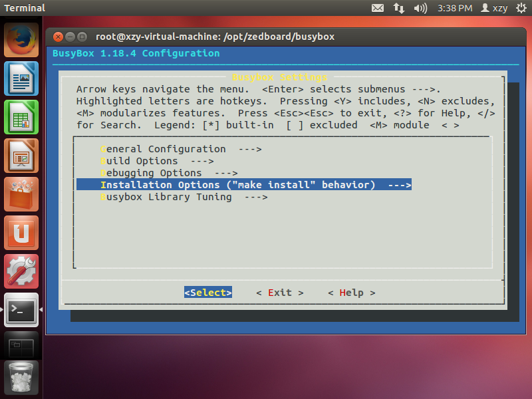Launch LibreOffice Calc spreadsheet icon
The height and width of the screenshot is (399, 532).
[x=21, y=117]
